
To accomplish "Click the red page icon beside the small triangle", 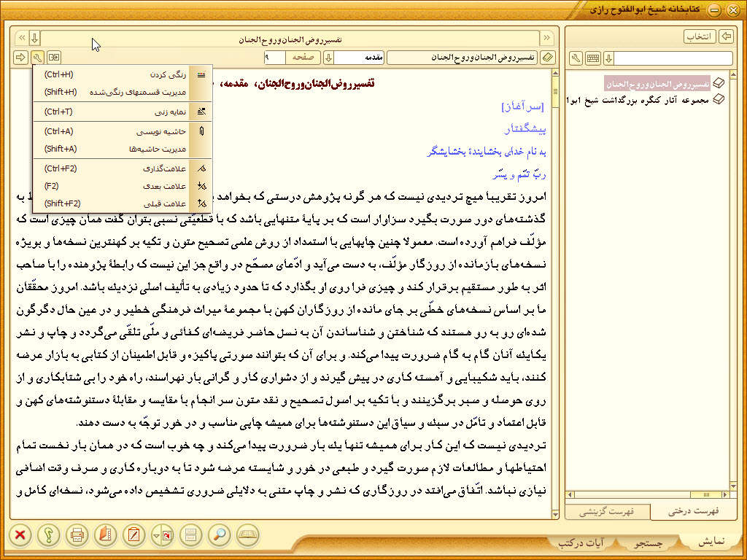I will (x=167, y=534).
